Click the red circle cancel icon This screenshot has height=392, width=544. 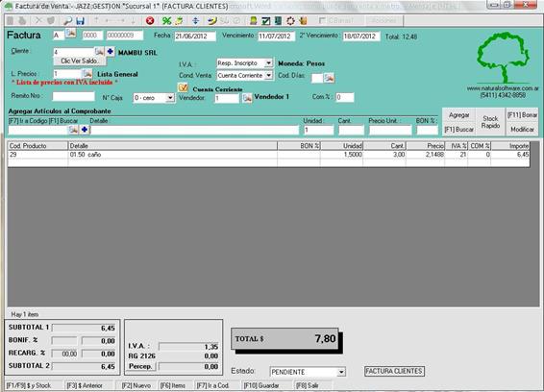click(150, 21)
